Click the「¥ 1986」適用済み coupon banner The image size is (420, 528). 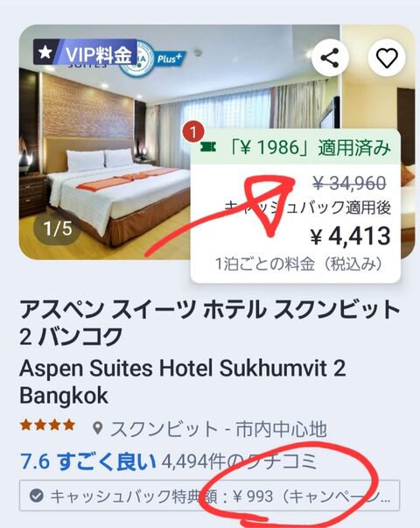coord(296,147)
